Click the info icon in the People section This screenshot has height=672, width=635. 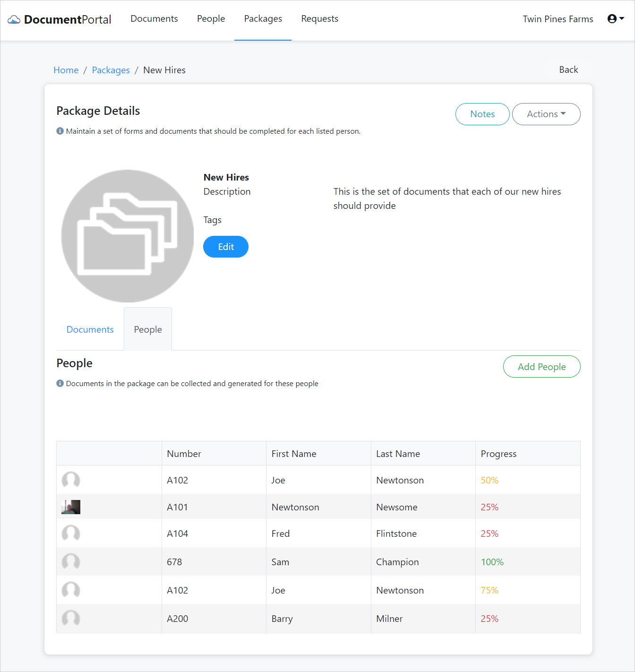click(60, 383)
